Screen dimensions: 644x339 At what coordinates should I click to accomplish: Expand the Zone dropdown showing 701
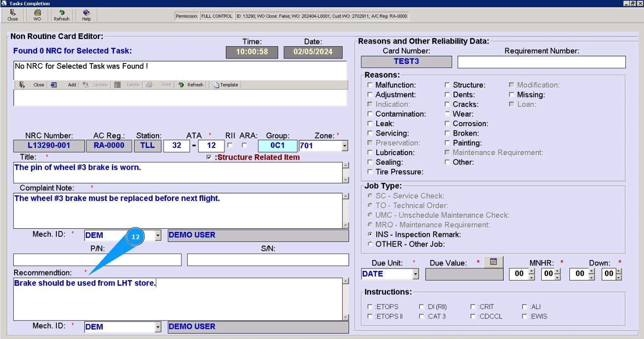(x=344, y=146)
